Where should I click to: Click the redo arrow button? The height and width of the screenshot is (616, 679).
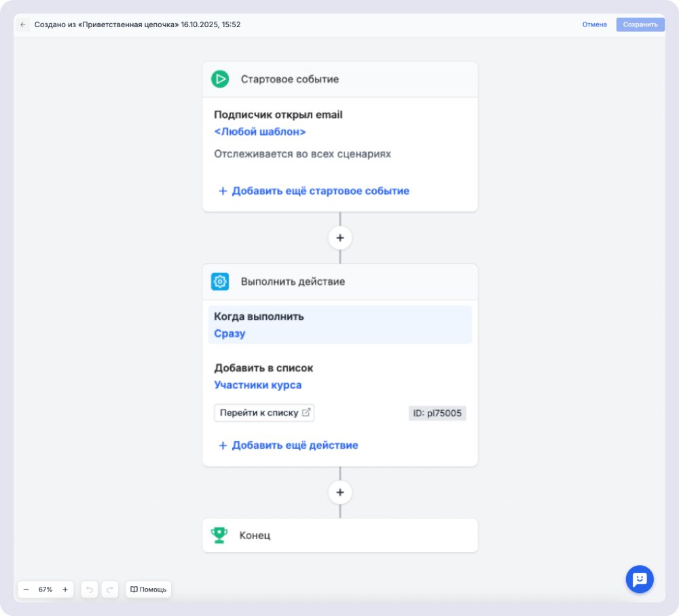coord(110,590)
